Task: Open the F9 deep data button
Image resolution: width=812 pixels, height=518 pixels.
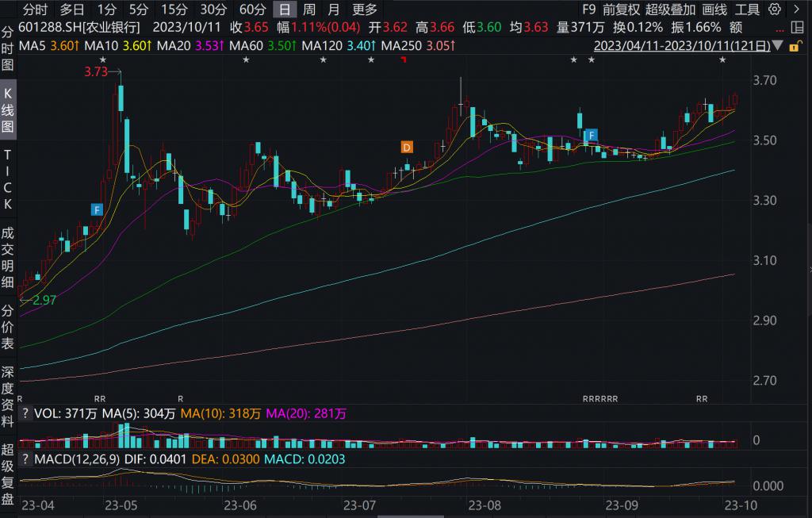Action: click(589, 10)
